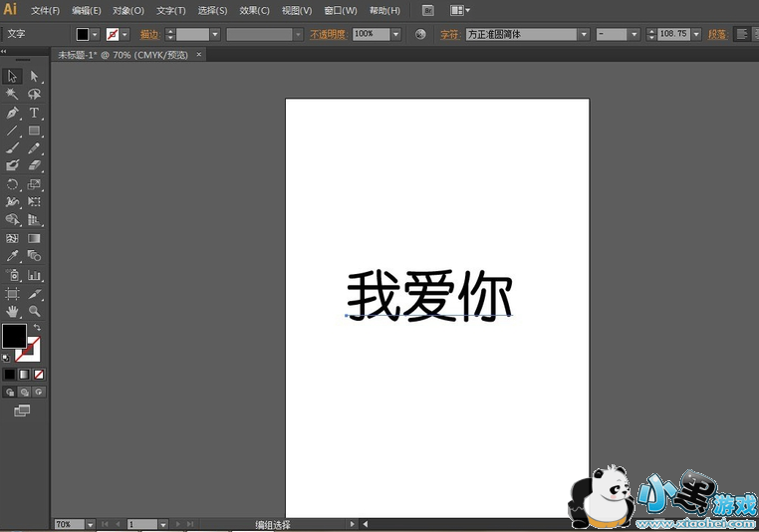Open the font family dropdown
The image size is (759, 532).
click(x=584, y=34)
